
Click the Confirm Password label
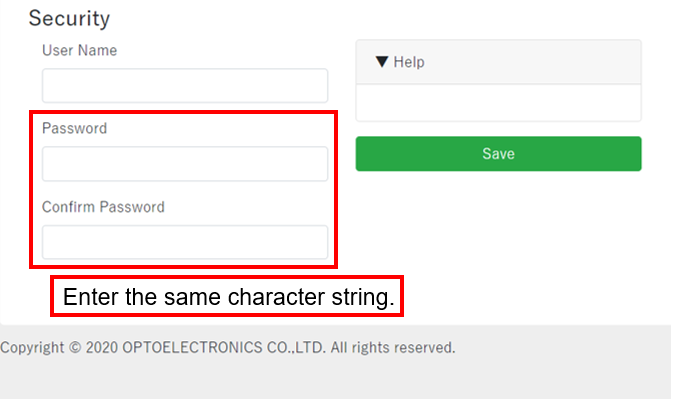click(x=103, y=207)
